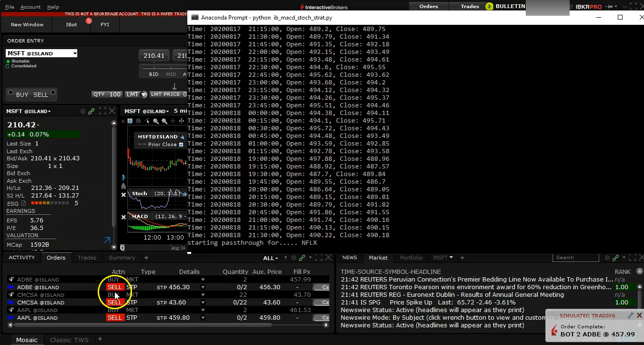Image resolution: width=644 pixels, height=345 pixels.
Task: Expand the MSFT @ISLAND symbol dropdown in Order Entry
Action: coord(75,53)
